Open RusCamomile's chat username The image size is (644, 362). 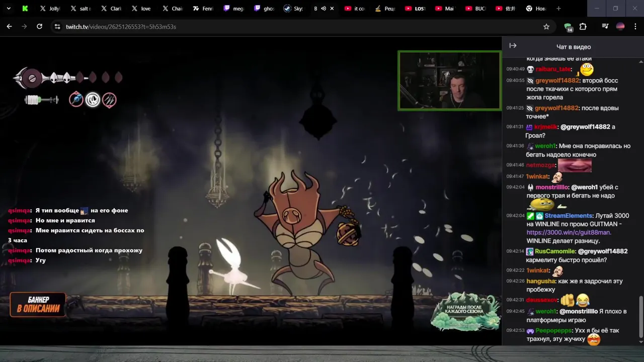pyautogui.click(x=555, y=251)
